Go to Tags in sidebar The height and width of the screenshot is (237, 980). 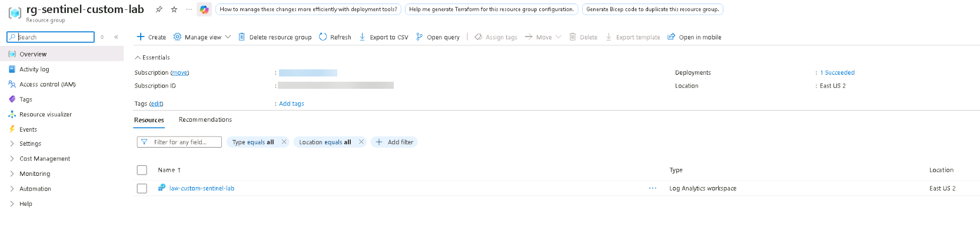(x=26, y=99)
